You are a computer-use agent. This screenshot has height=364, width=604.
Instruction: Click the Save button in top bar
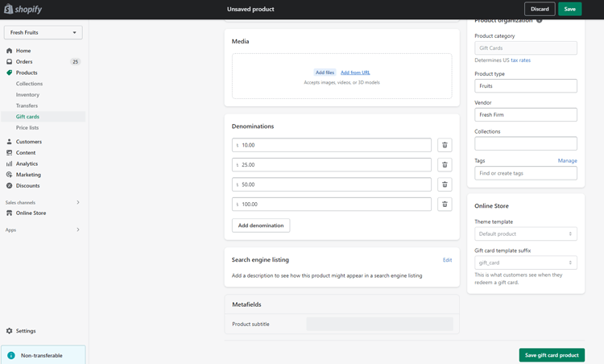pos(569,9)
